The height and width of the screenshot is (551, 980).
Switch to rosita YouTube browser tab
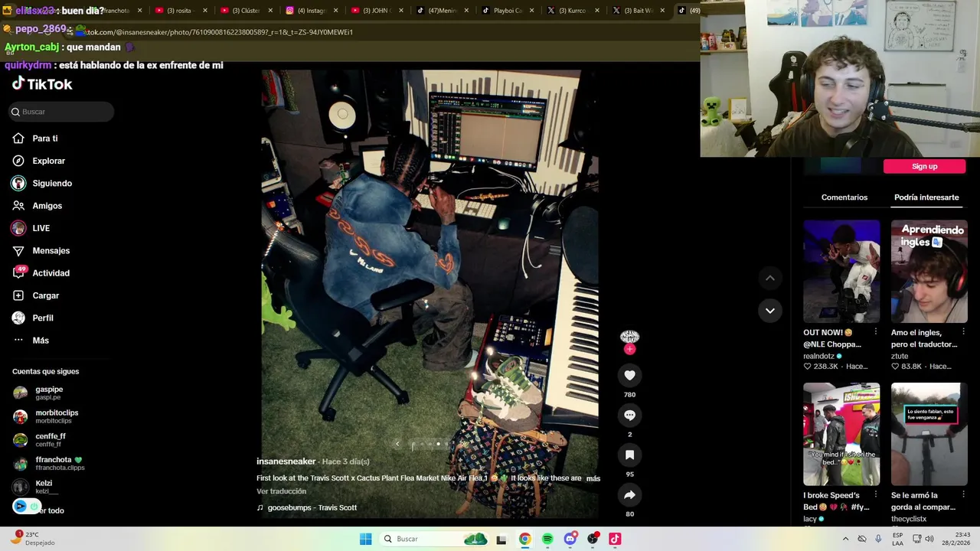pos(181,11)
